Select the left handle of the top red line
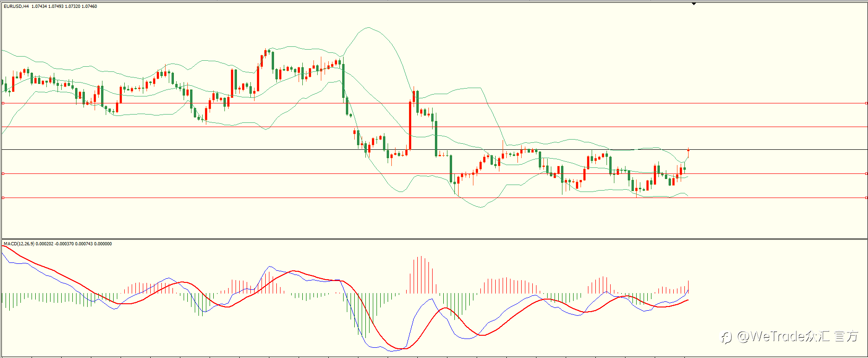 tap(3, 103)
